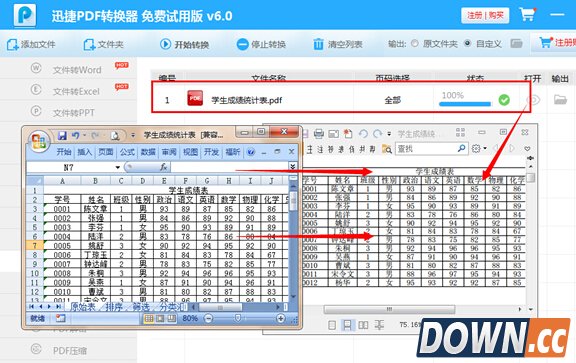Screen dimensions: 576x363
Task: Click redo arrow in PDF viewer toolbar
Action: [x=377, y=134]
